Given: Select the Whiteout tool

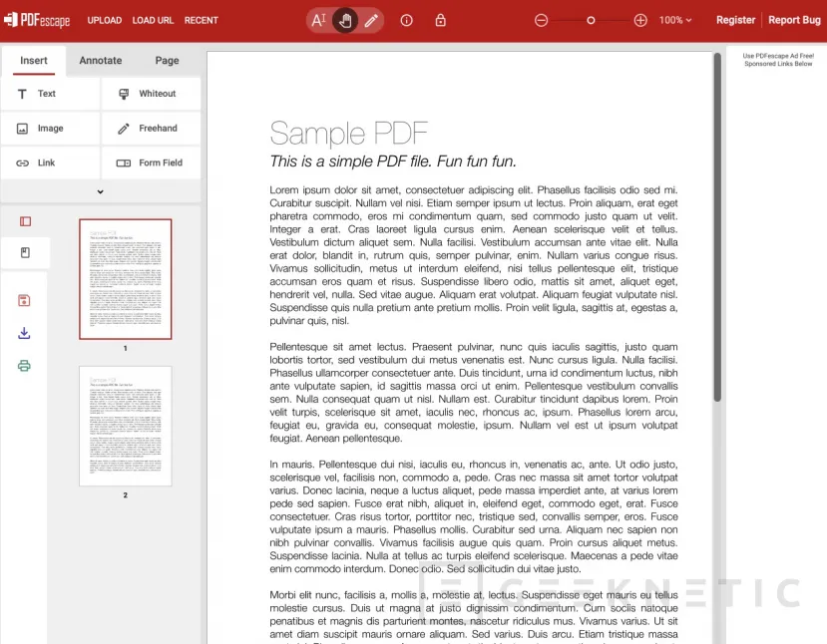Looking at the screenshot, I should coord(151,94).
